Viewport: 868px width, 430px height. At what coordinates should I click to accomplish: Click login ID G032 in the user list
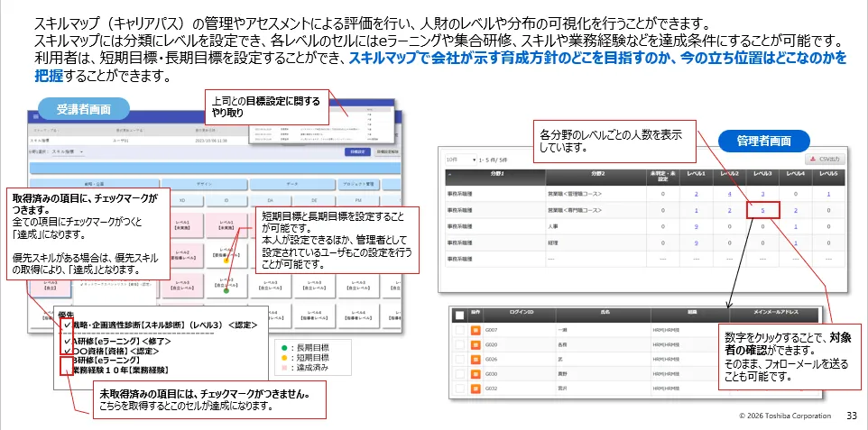(x=492, y=389)
